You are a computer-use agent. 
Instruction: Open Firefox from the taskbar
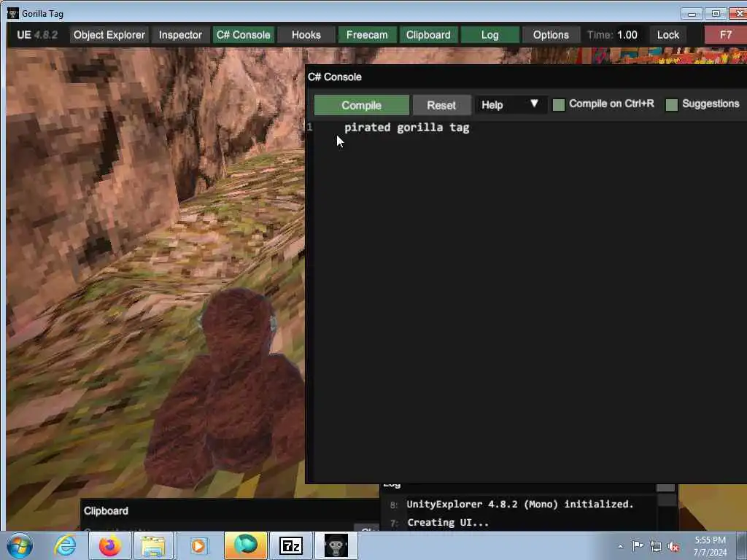tap(110, 545)
